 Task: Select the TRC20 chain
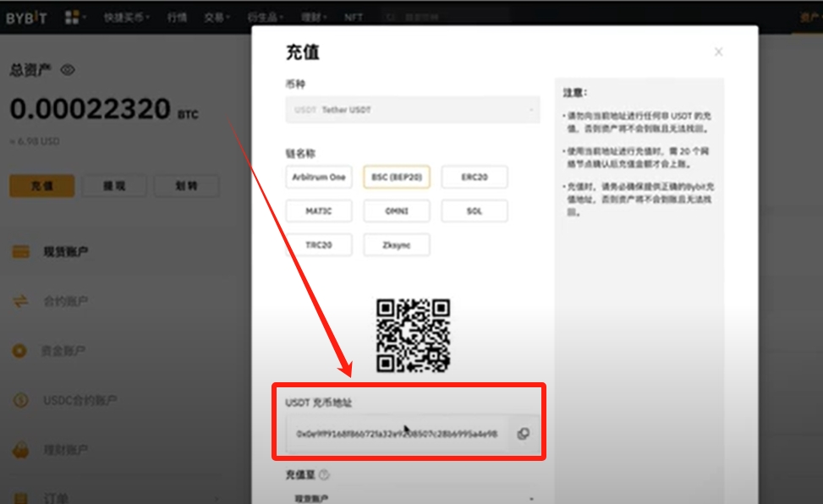click(319, 245)
